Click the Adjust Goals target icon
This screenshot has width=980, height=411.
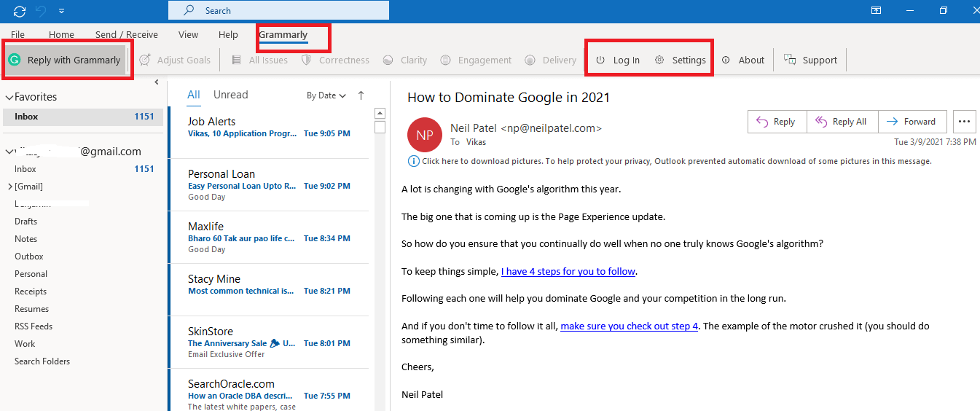tap(145, 60)
